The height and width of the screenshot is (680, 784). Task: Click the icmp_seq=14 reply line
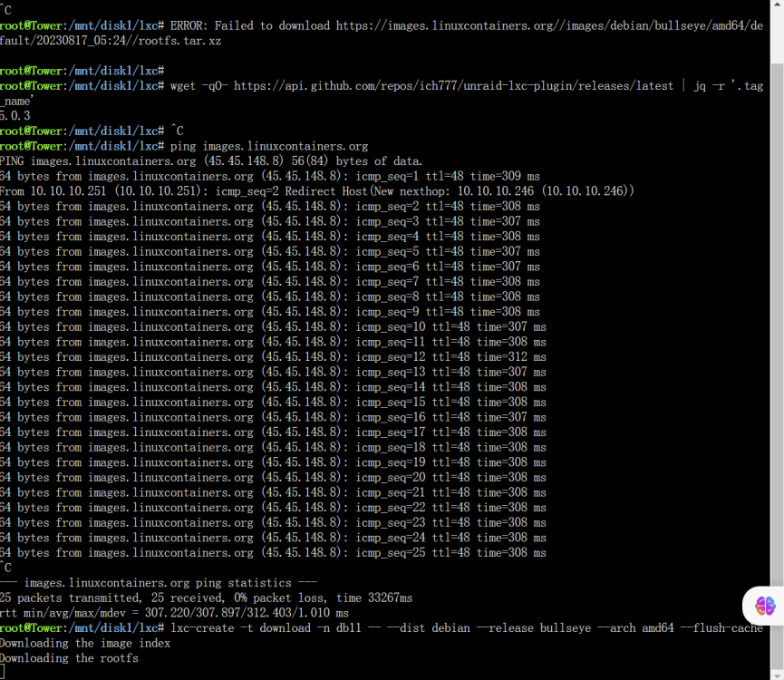273,387
